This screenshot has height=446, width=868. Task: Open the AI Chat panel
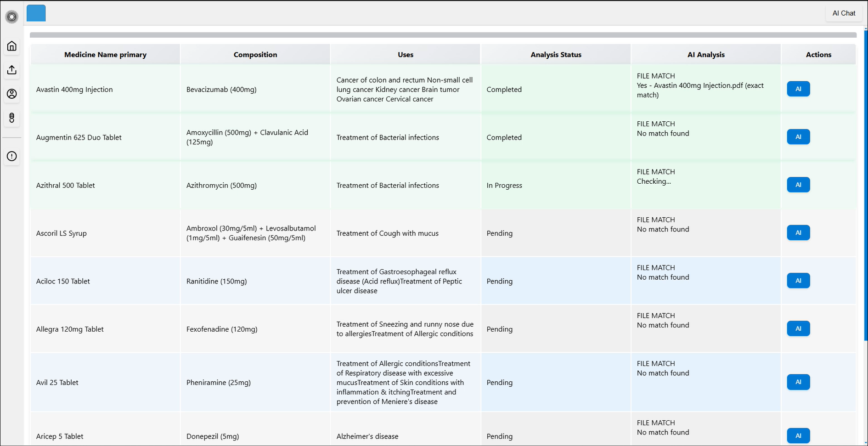pyautogui.click(x=844, y=13)
